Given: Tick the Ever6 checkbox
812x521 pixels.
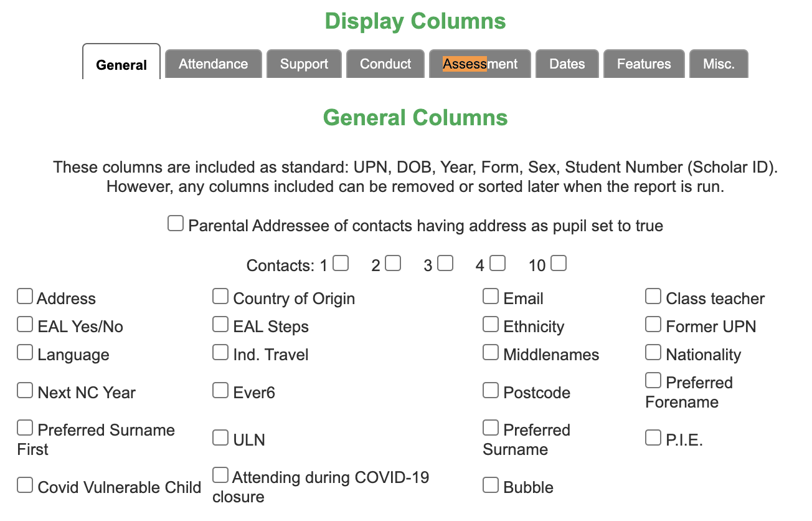Looking at the screenshot, I should pos(220,390).
